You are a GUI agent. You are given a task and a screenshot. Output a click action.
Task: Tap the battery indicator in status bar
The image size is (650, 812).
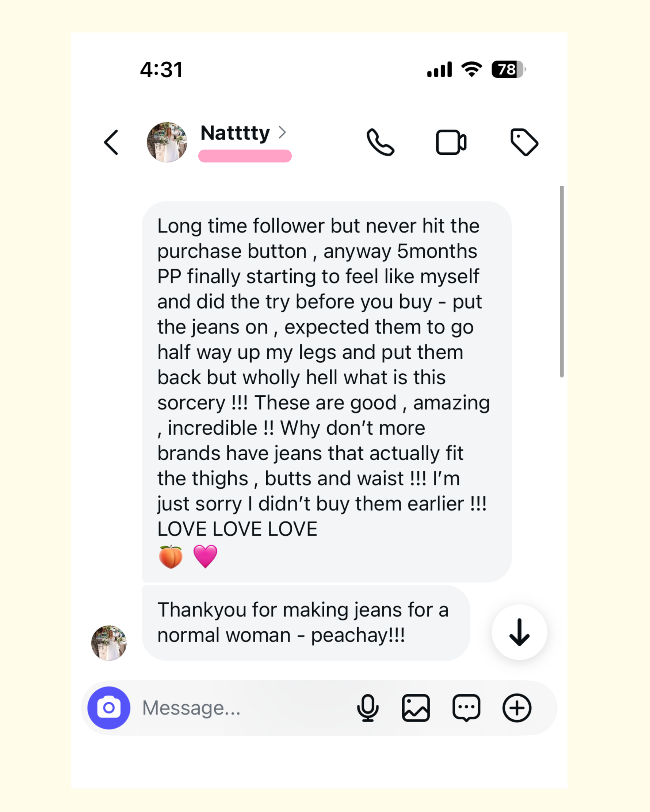[x=508, y=70]
